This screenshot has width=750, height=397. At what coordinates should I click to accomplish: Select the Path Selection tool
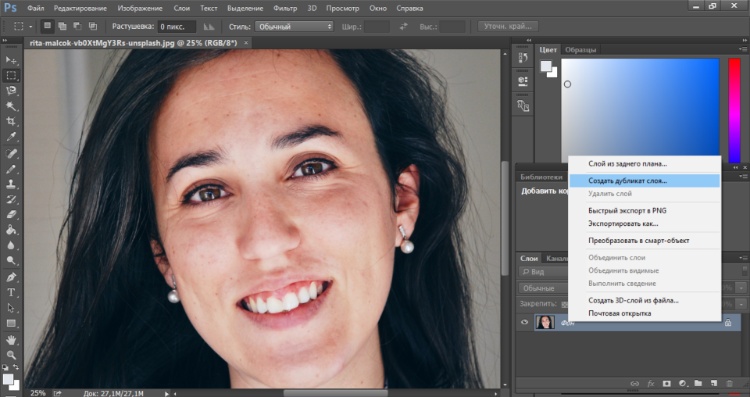click(11, 308)
